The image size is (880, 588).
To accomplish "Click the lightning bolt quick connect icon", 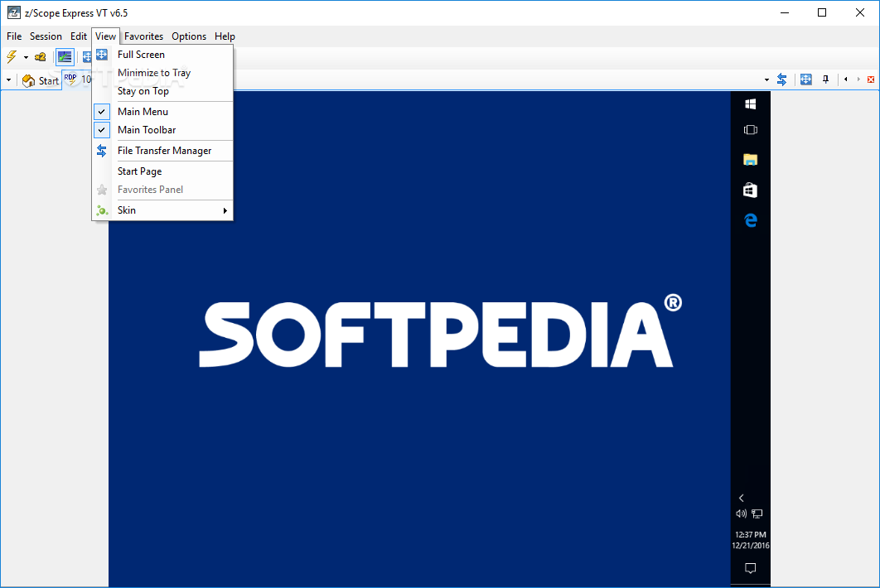I will (12, 56).
